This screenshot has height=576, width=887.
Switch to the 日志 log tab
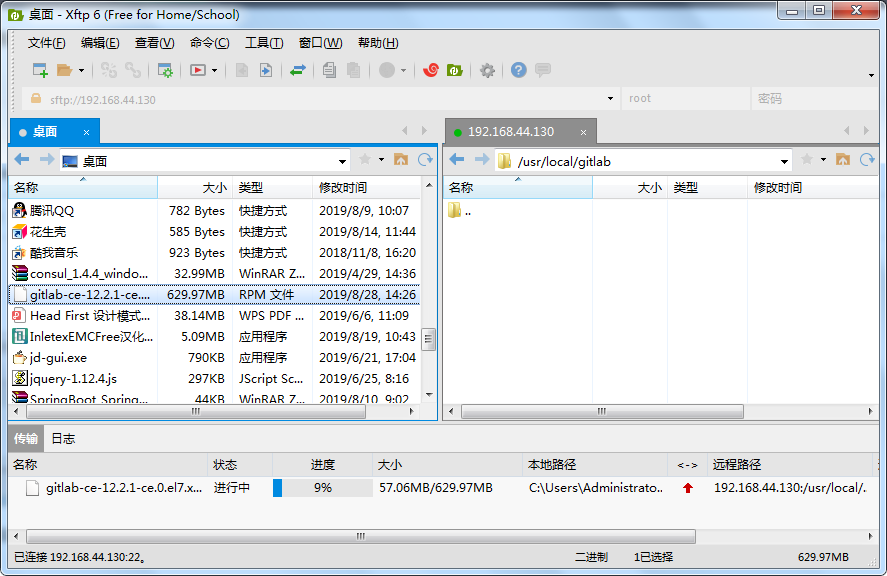pyautogui.click(x=63, y=439)
